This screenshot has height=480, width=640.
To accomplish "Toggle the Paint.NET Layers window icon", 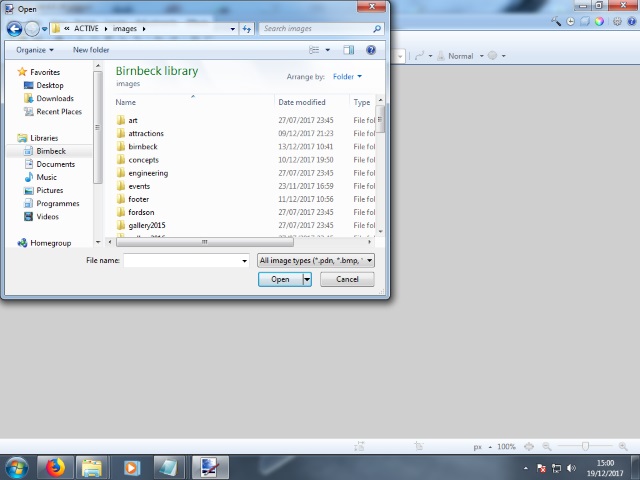I will click(583, 20).
